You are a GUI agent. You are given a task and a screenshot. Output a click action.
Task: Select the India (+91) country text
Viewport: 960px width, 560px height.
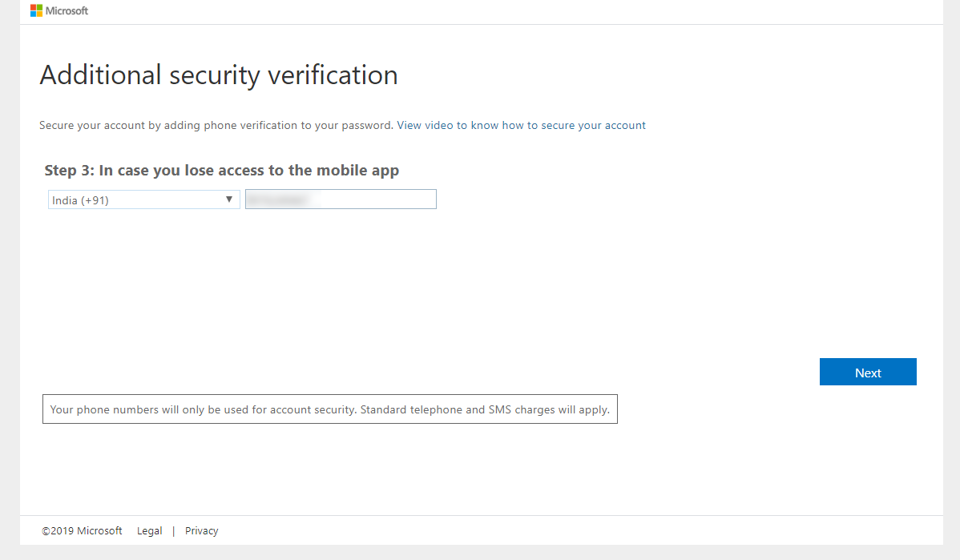click(x=80, y=200)
